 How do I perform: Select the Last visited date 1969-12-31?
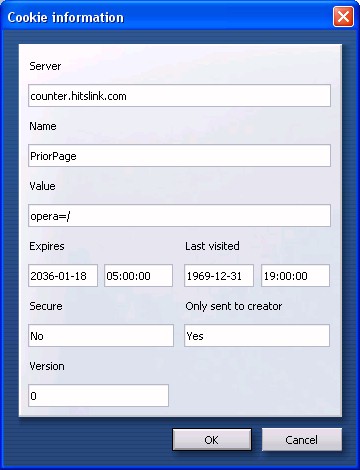(x=219, y=276)
